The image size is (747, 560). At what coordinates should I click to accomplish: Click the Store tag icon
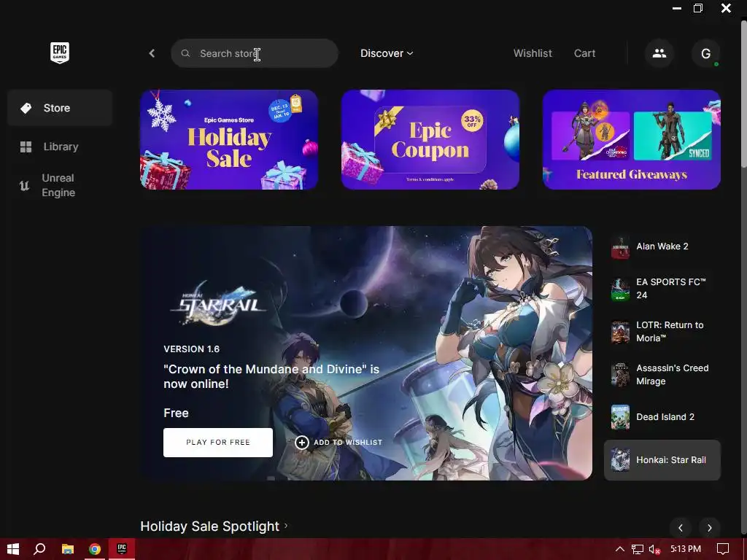[x=26, y=108]
